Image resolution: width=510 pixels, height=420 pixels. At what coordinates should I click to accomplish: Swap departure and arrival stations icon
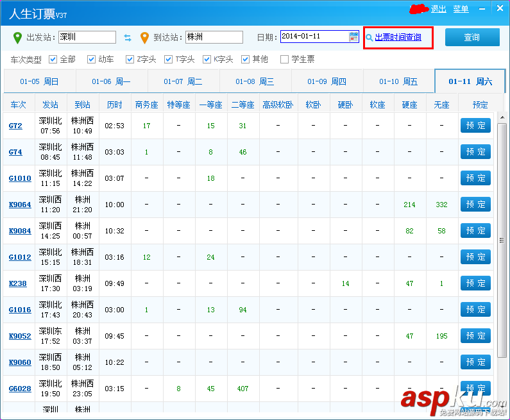(128, 38)
